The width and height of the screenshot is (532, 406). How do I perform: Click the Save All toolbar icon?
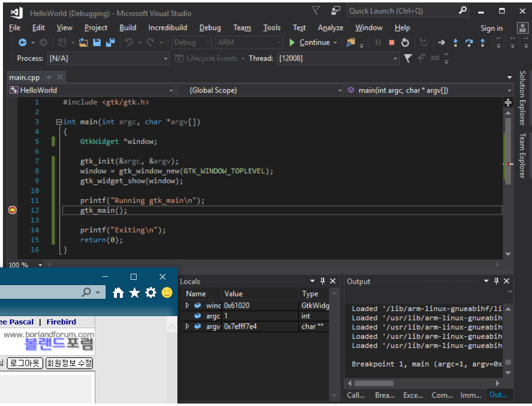pos(111,43)
